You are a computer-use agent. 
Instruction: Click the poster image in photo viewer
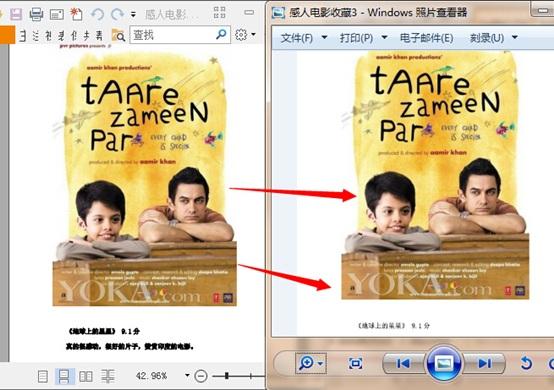point(435,175)
